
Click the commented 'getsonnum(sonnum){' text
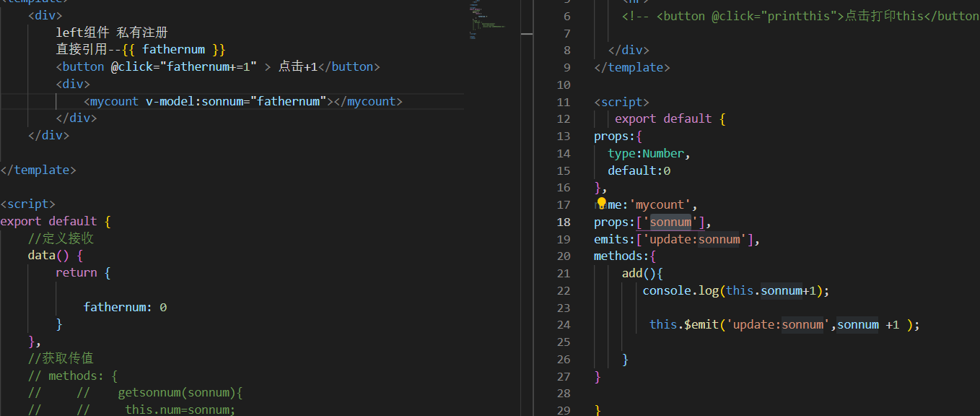coord(180,393)
